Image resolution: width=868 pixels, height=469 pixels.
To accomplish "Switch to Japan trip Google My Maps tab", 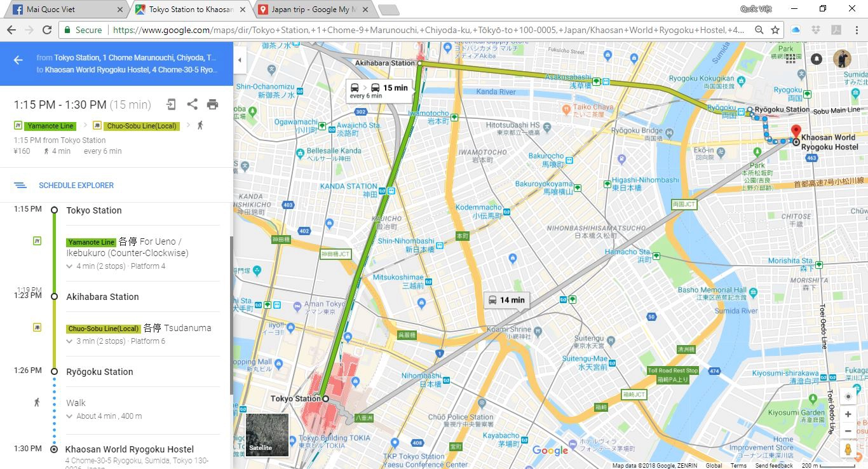I will [313, 10].
